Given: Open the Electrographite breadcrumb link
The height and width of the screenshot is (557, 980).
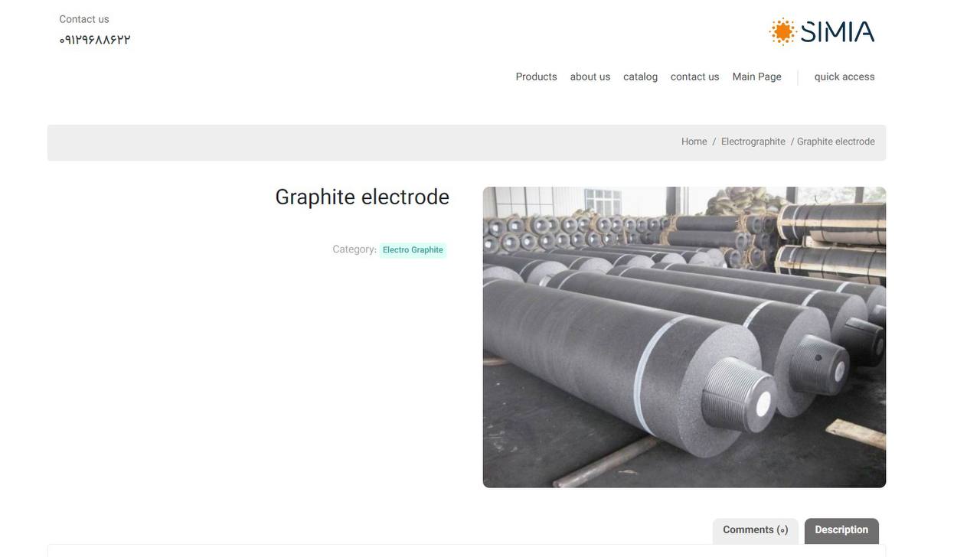Looking at the screenshot, I should click(x=753, y=142).
